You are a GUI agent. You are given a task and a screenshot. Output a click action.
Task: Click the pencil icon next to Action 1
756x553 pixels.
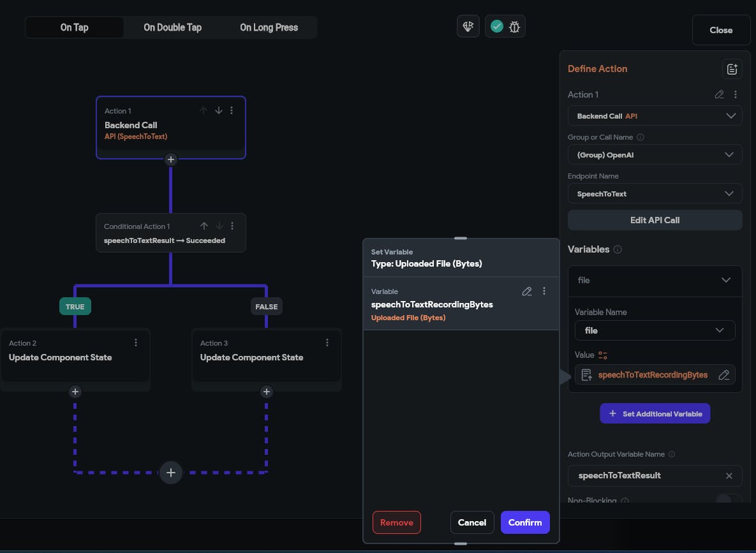pyautogui.click(x=719, y=94)
